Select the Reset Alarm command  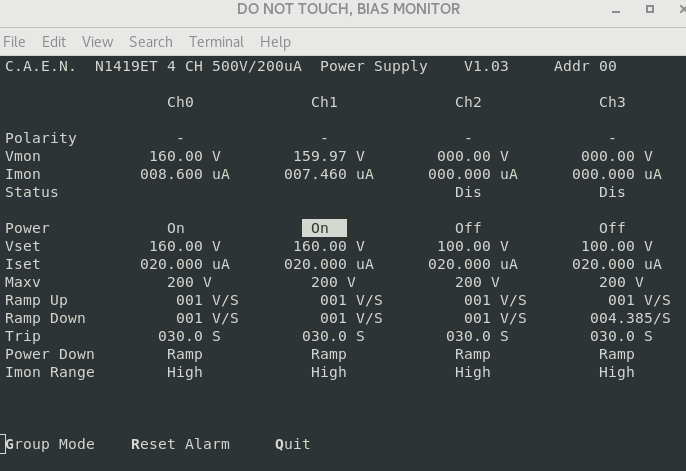[180, 444]
